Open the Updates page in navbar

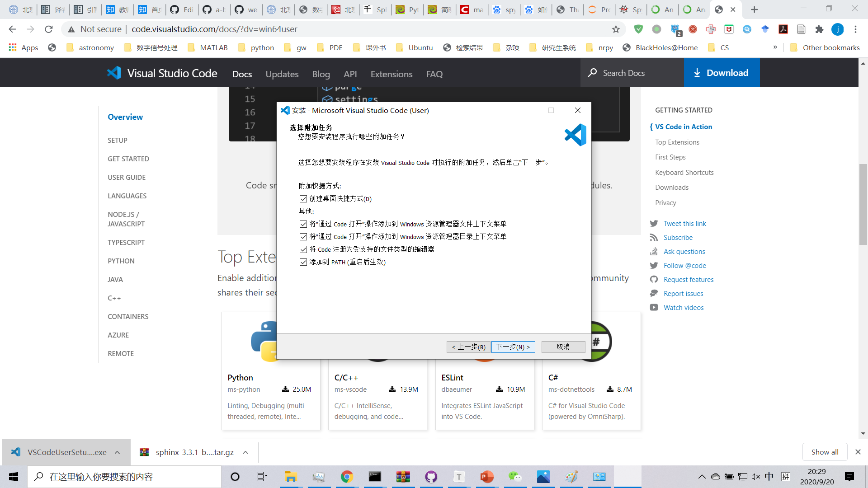[282, 74]
